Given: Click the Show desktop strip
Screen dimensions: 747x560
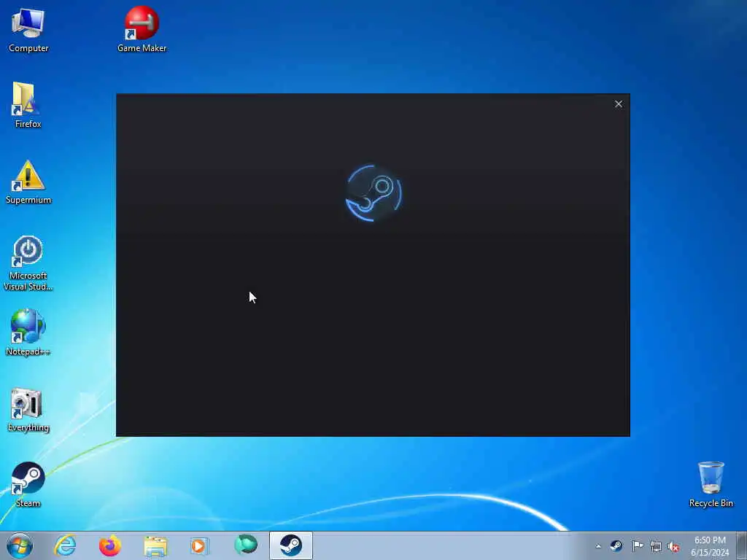Looking at the screenshot, I should pos(742,545).
